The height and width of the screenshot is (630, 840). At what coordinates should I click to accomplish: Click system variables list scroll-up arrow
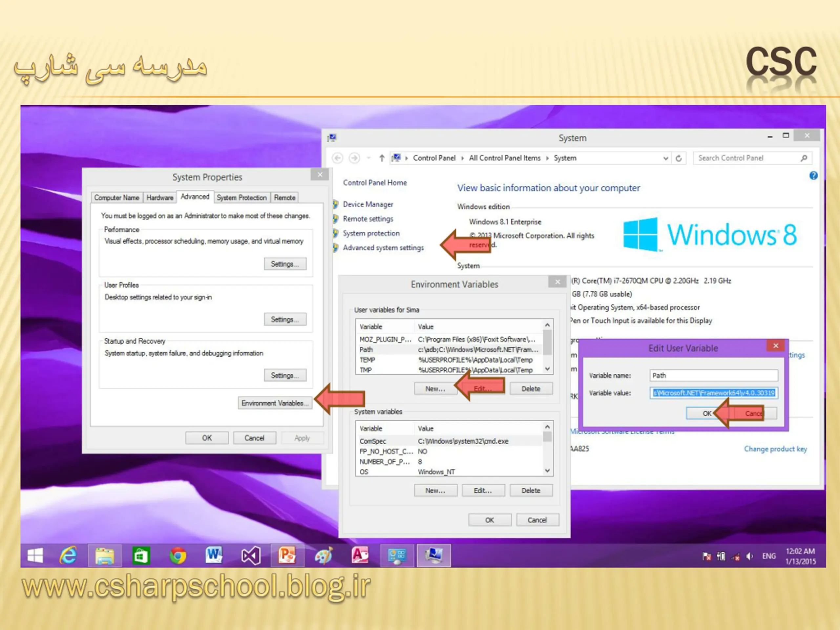click(547, 427)
